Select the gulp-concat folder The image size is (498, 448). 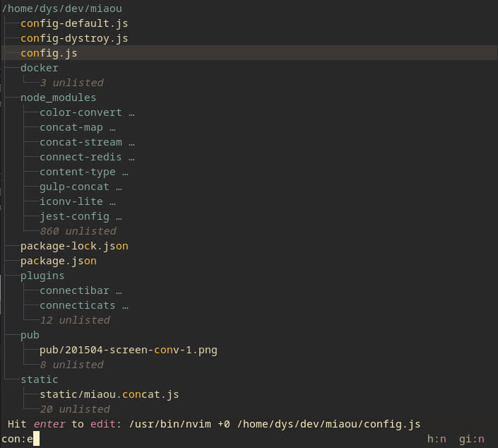(x=74, y=187)
